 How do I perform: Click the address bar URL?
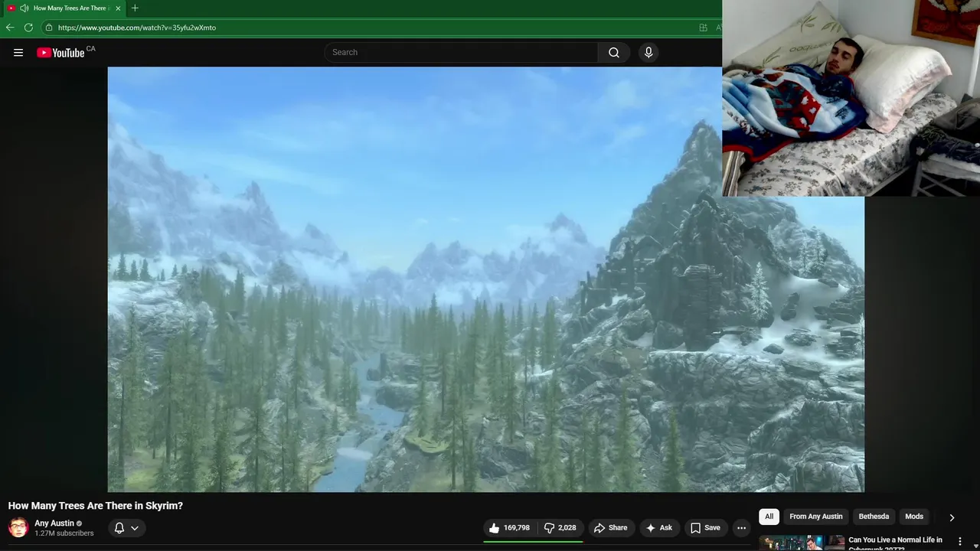click(137, 28)
